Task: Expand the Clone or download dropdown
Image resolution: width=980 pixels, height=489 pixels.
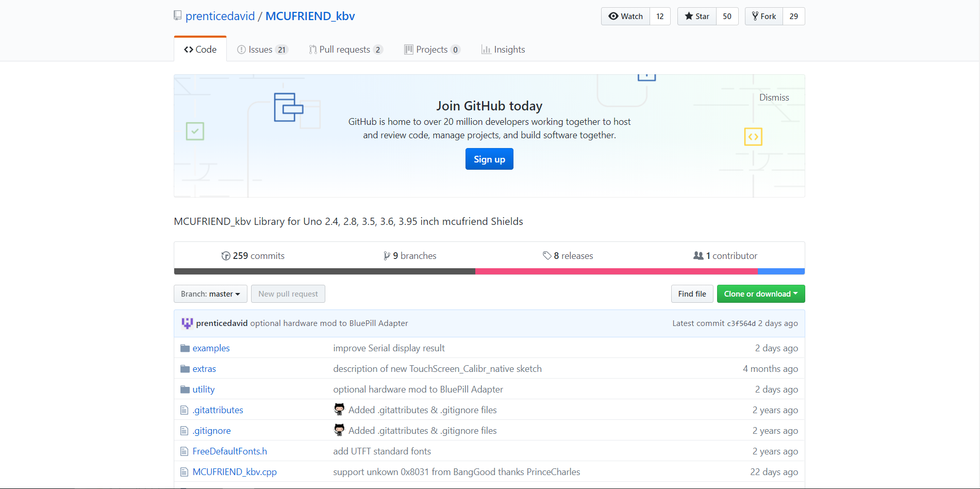Action: pos(761,294)
